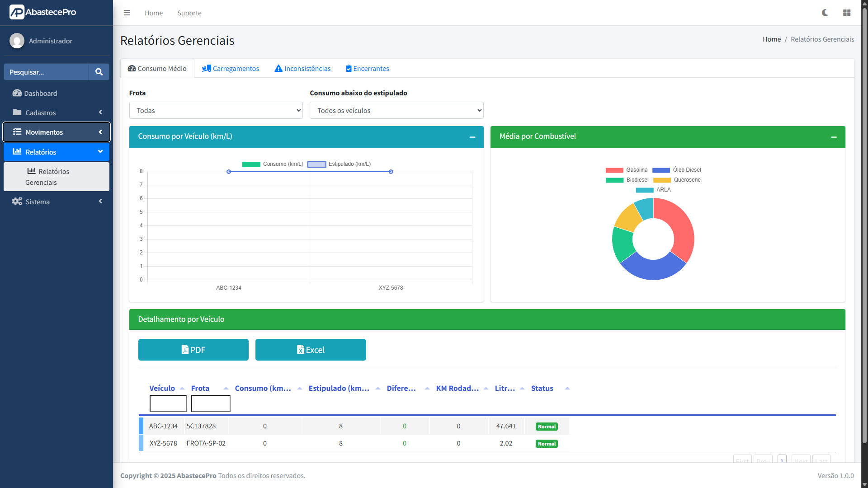
Task: Sort by Frota column header
Action: tap(200, 389)
